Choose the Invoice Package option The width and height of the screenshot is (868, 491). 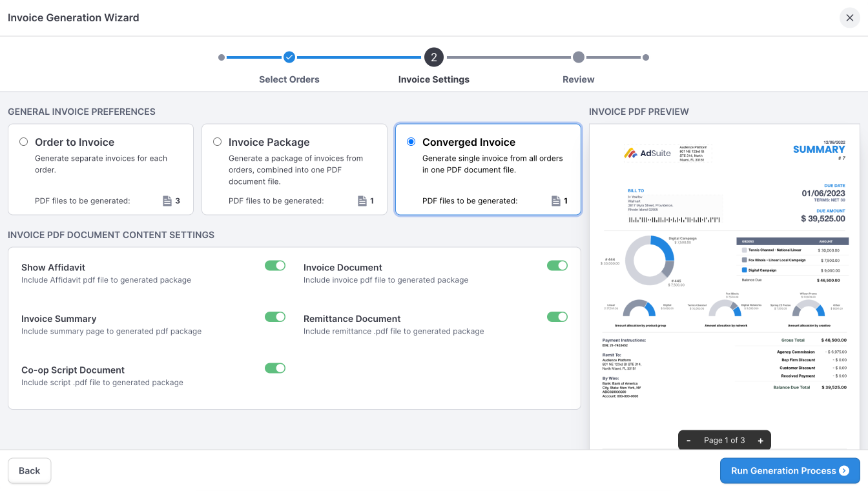[217, 141]
